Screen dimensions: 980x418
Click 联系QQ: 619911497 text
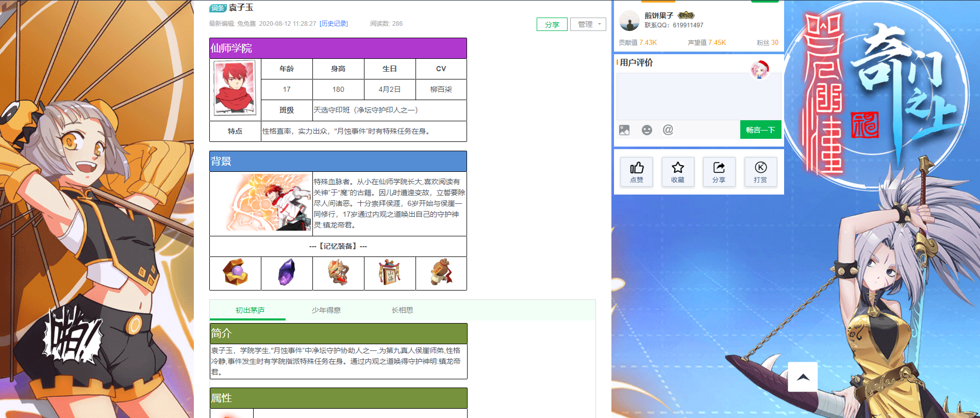pos(674,25)
